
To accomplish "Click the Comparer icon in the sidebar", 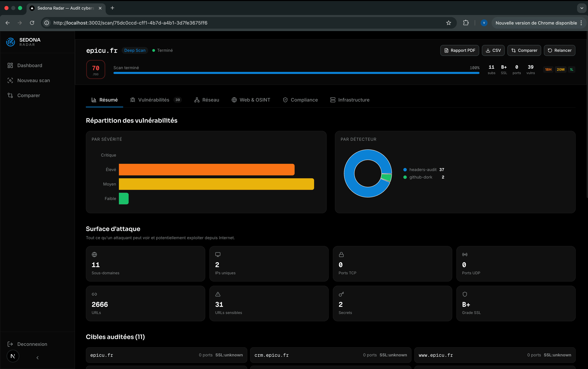I will pyautogui.click(x=10, y=95).
